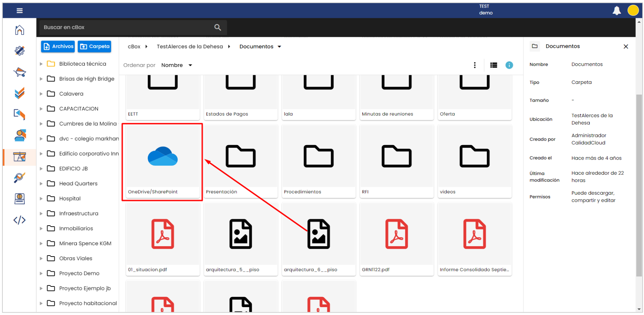Viewport: 644px width, 315px height.
Task: Open the Procedimientos folder
Action: pyautogui.click(x=319, y=162)
